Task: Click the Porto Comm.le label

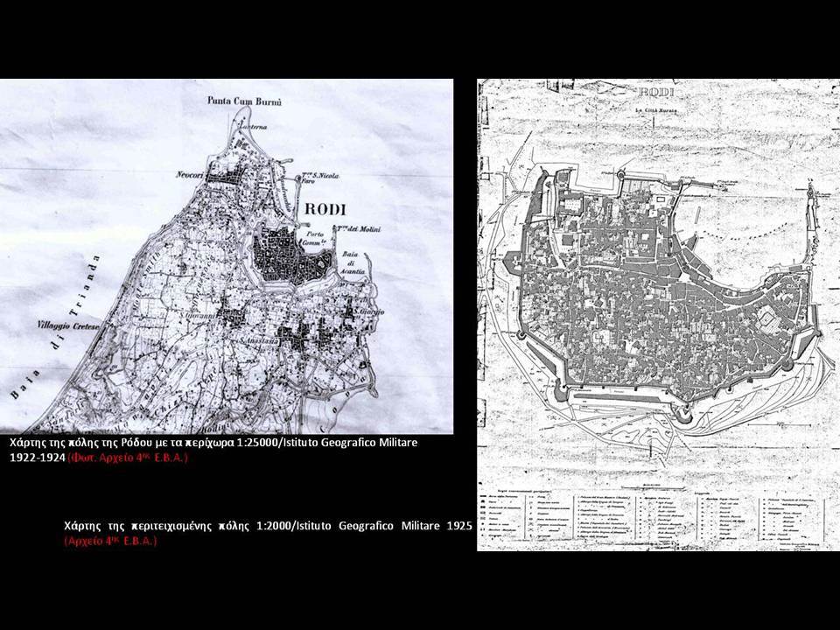Action: (x=316, y=238)
